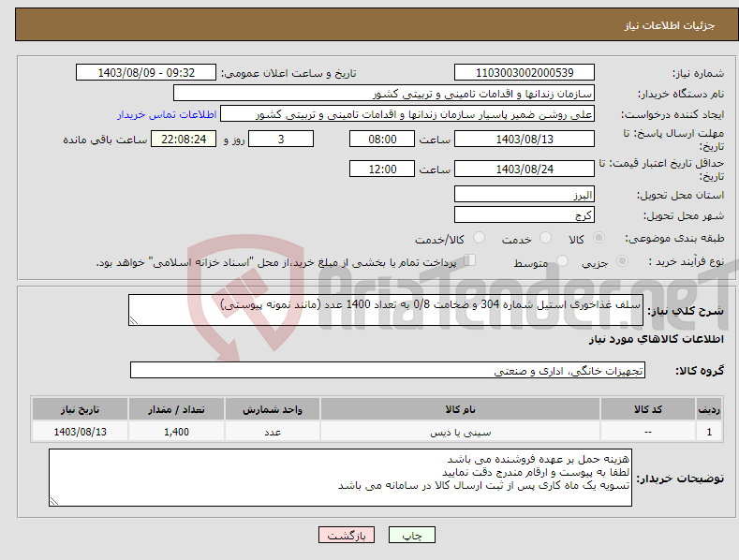The height and width of the screenshot is (560, 739).
Task: Click the unit cell عدد
Action: 273,432
